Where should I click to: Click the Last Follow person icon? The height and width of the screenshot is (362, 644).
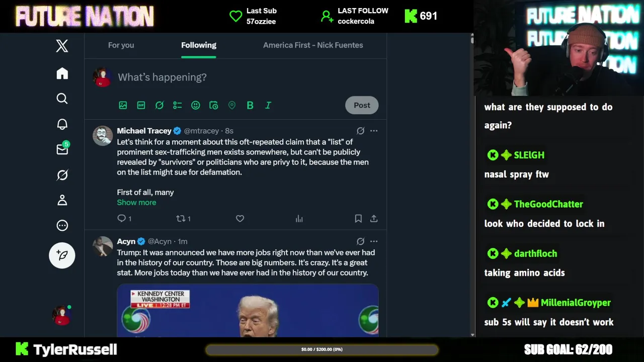[327, 16]
